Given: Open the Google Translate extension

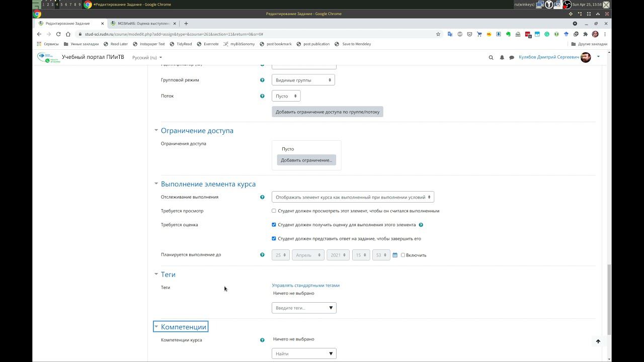Looking at the screenshot, I should 450,34.
